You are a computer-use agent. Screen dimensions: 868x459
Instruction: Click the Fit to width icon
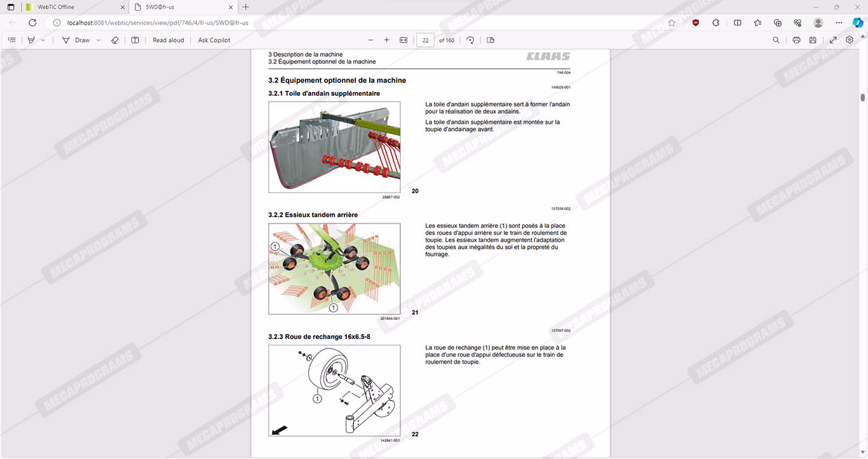[x=403, y=40]
